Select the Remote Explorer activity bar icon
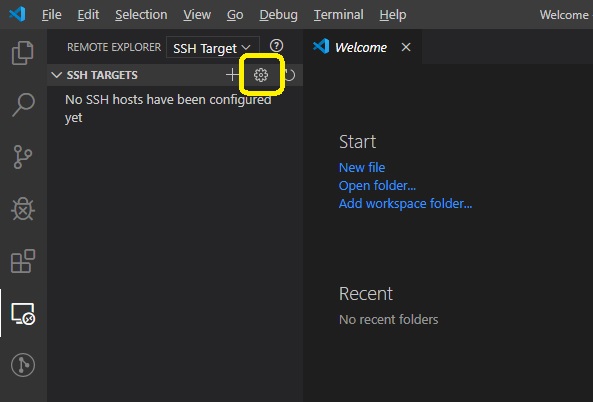593x402 pixels. click(23, 314)
